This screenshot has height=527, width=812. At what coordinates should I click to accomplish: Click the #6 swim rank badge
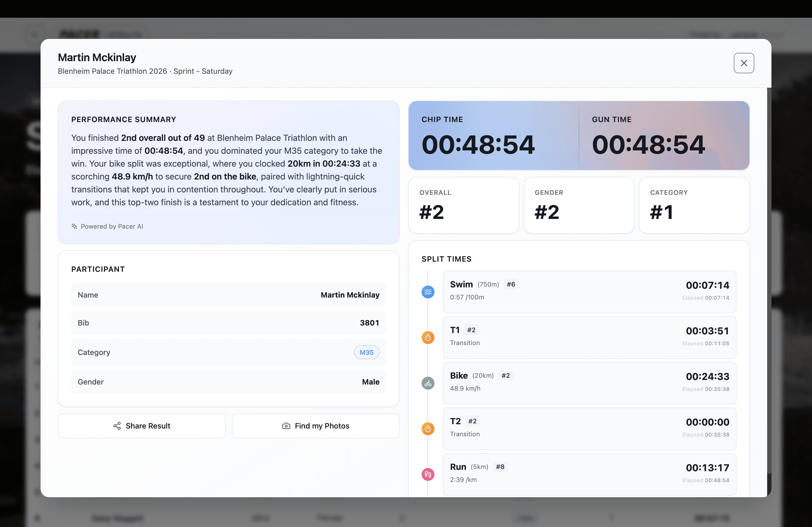coord(511,284)
